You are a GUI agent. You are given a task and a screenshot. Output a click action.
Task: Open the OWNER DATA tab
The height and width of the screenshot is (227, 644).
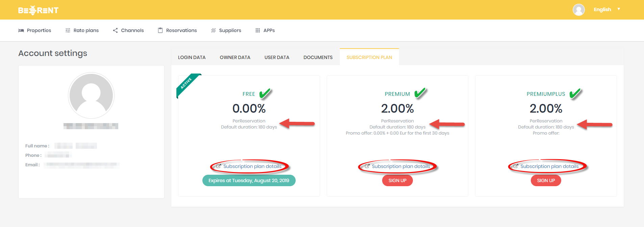[235, 57]
